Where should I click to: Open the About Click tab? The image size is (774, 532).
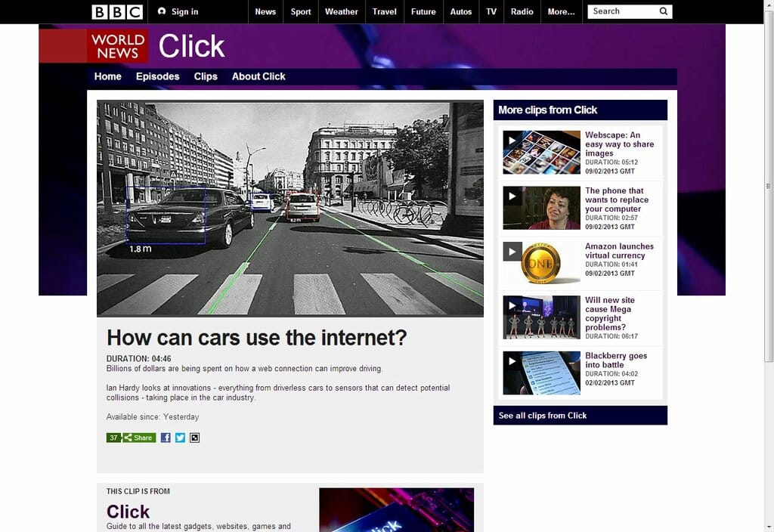click(x=259, y=76)
